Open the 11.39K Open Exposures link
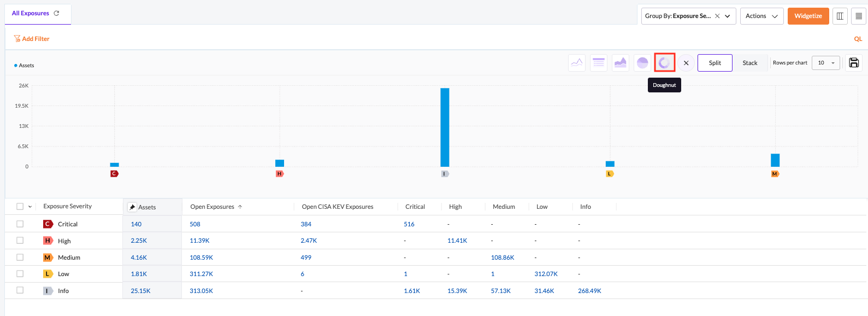This screenshot has width=868, height=316. click(x=199, y=241)
